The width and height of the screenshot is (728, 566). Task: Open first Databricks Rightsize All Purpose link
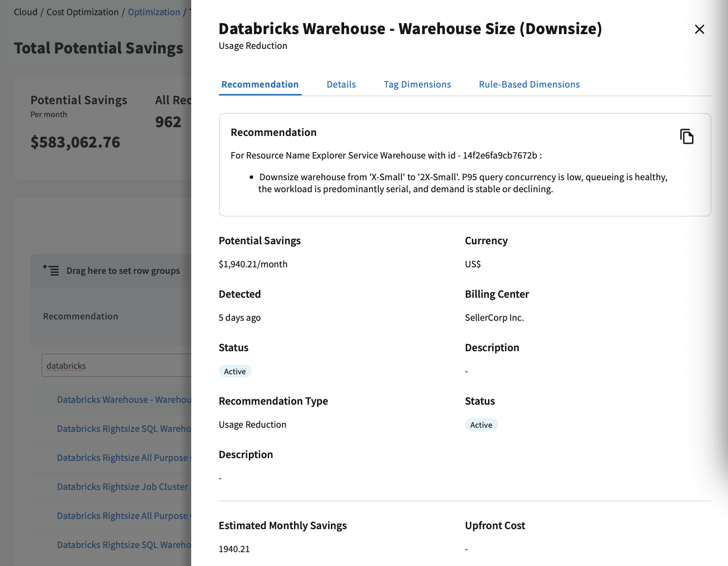(123, 458)
